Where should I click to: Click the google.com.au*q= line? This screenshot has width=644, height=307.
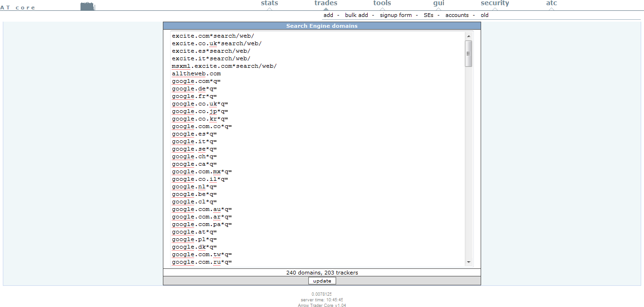[x=202, y=209]
